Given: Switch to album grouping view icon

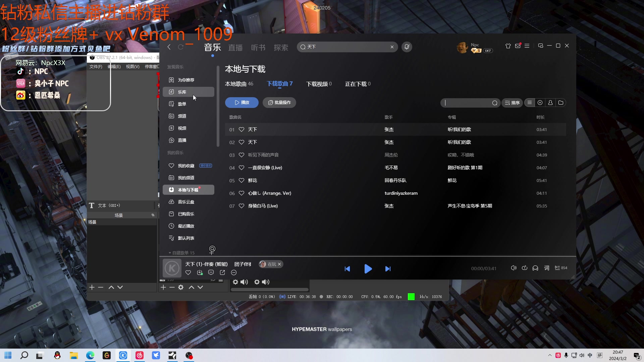Looking at the screenshot, I should pos(540,103).
